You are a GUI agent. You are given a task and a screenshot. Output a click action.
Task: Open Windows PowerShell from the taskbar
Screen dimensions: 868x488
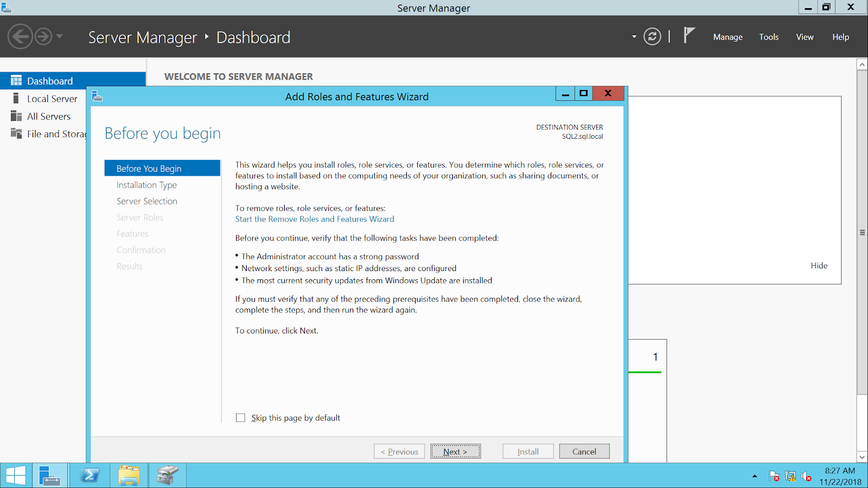click(x=90, y=475)
